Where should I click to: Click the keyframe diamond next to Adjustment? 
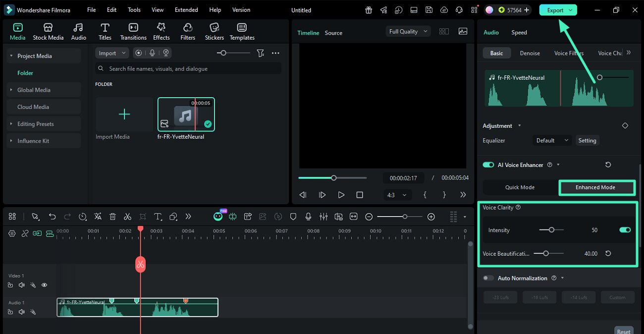[625, 126]
